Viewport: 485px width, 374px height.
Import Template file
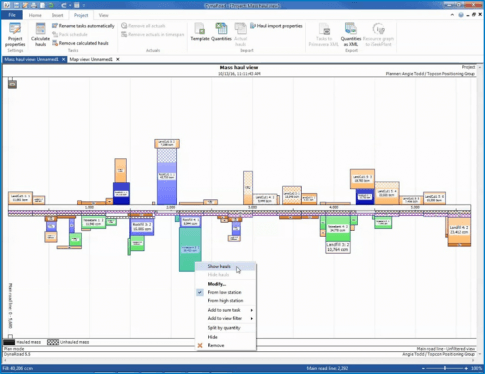(x=200, y=32)
